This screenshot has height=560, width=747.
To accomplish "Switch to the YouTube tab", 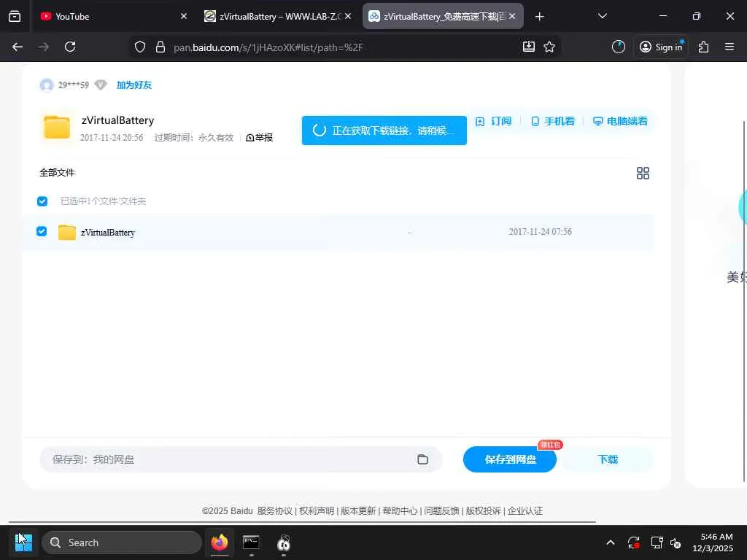I will tap(112, 16).
